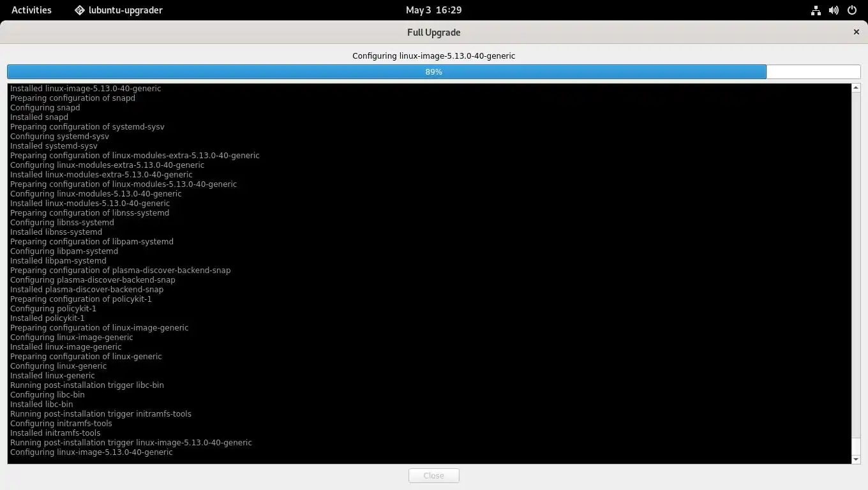Viewport: 868px width, 490px height.
Task: Click line "Installed policykit-1"
Action: click(47, 318)
